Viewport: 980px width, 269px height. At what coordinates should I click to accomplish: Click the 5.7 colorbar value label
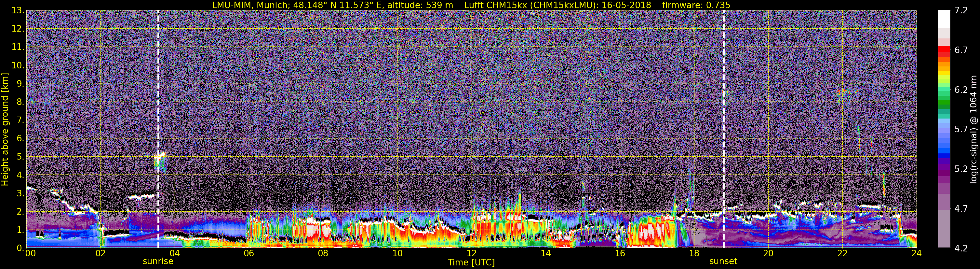(961, 129)
